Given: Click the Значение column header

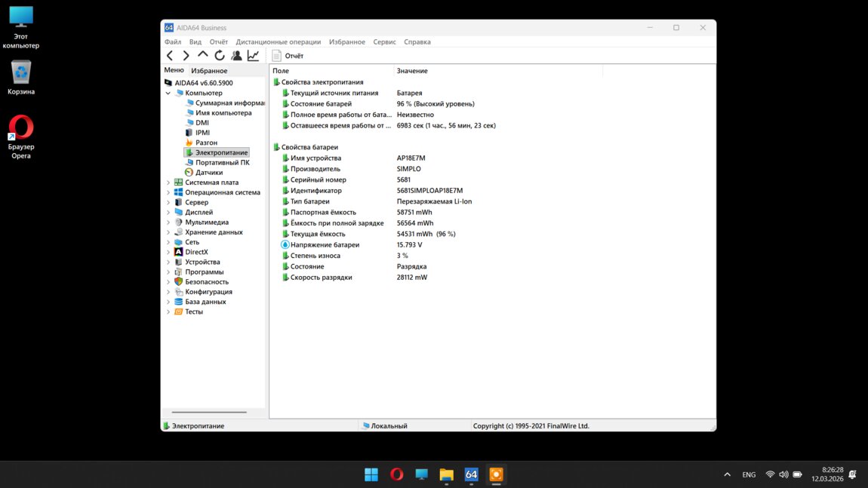Looking at the screenshot, I should (412, 71).
